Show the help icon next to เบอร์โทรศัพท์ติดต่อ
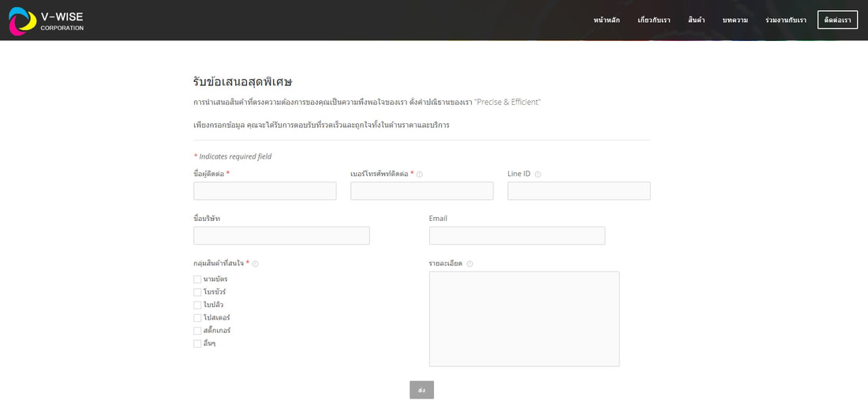Viewport: 868px width, 408px height. [x=420, y=174]
